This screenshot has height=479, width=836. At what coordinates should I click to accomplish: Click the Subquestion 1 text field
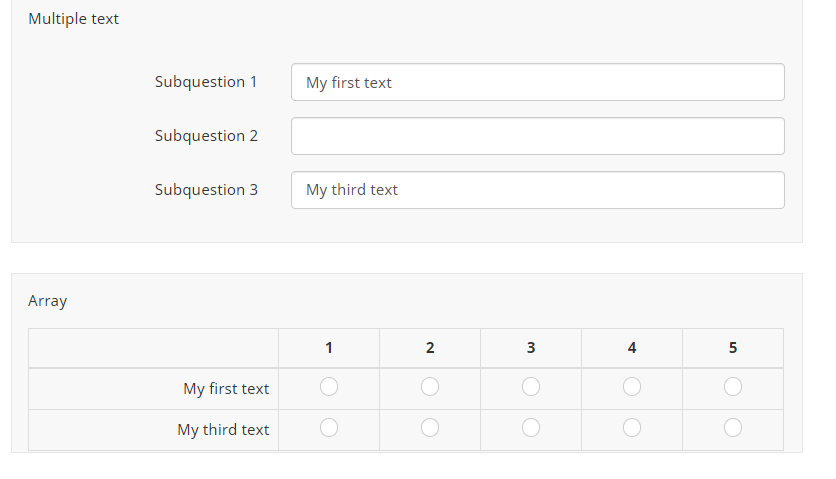537,82
